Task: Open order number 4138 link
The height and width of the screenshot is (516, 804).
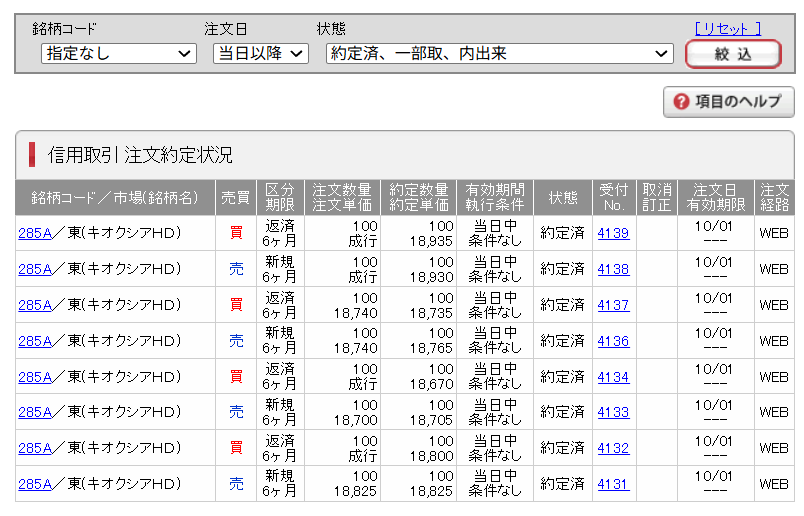Action: (x=613, y=269)
